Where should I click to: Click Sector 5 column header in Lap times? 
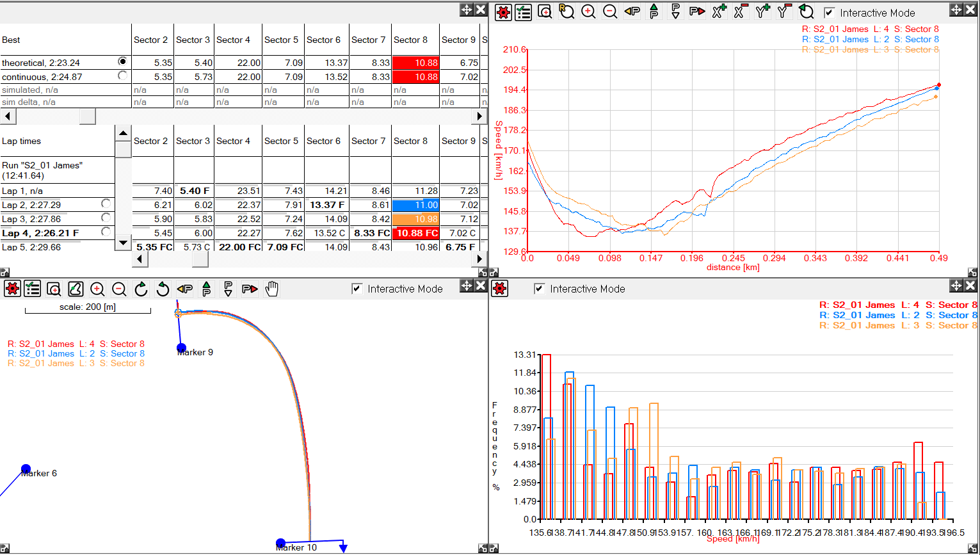tap(281, 141)
